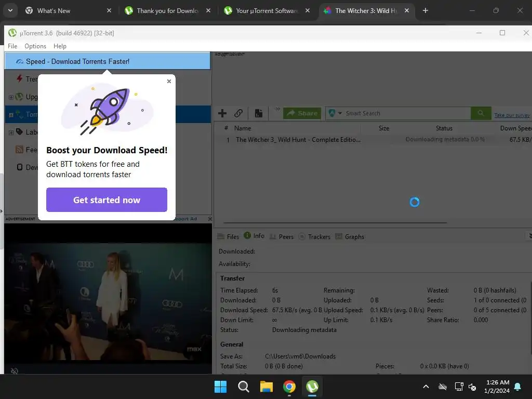The image size is (532, 399).
Task: Click the Downloading metadata 0.0 % progress bar
Action: [x=445, y=139]
